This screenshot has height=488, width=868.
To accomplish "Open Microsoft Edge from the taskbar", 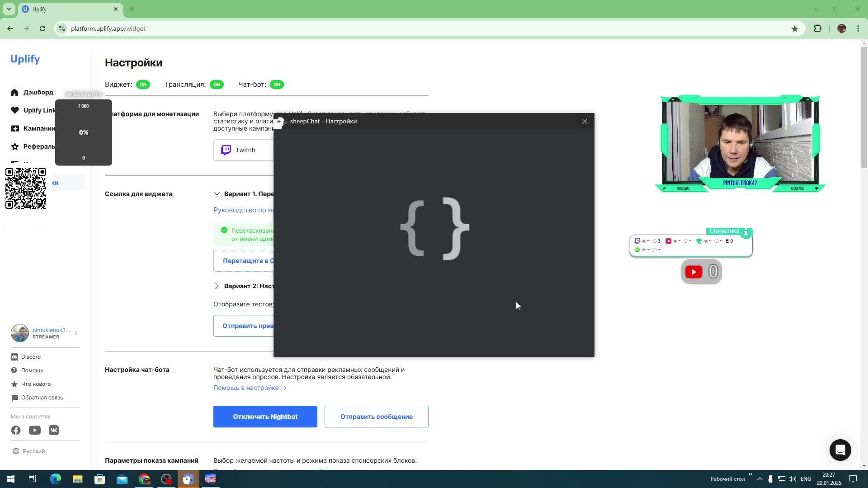I will click(55, 479).
